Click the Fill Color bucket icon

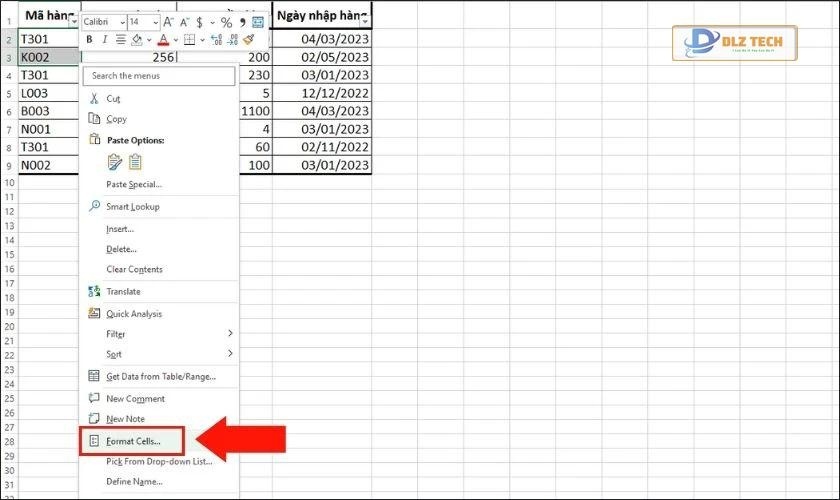click(137, 39)
